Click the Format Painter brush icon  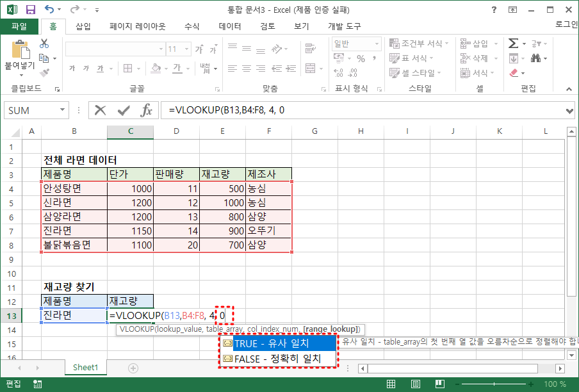pyautogui.click(x=44, y=73)
